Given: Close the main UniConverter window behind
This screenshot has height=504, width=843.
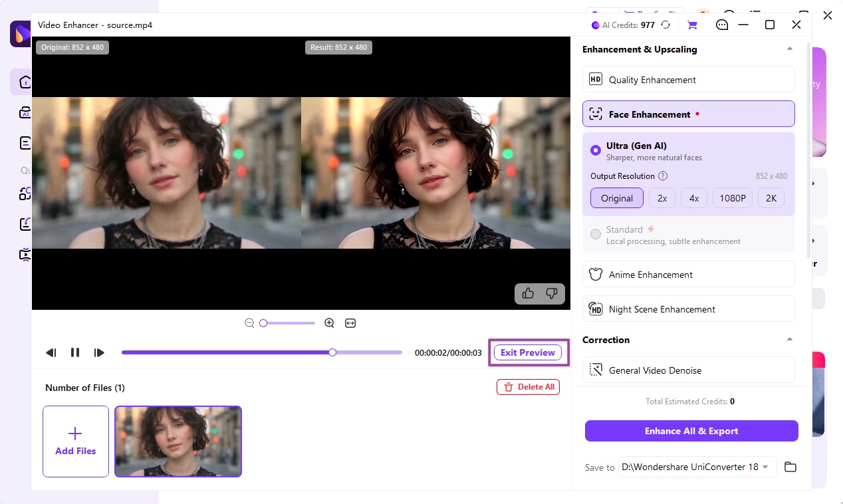Looking at the screenshot, I should click(828, 15).
